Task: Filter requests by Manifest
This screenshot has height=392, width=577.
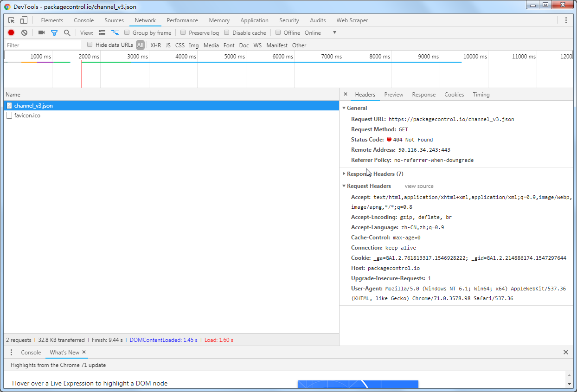Action: tap(277, 45)
